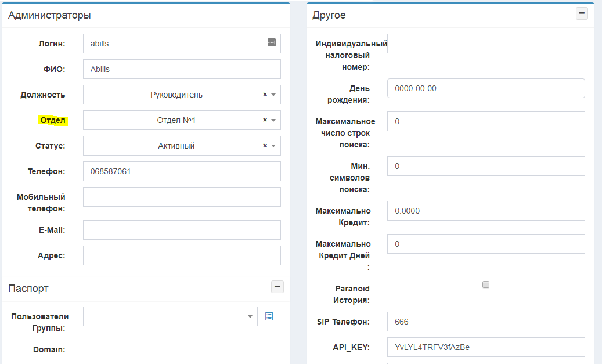The image size is (602, 364).
Task: Click the День рождения date field
Action: click(x=486, y=88)
